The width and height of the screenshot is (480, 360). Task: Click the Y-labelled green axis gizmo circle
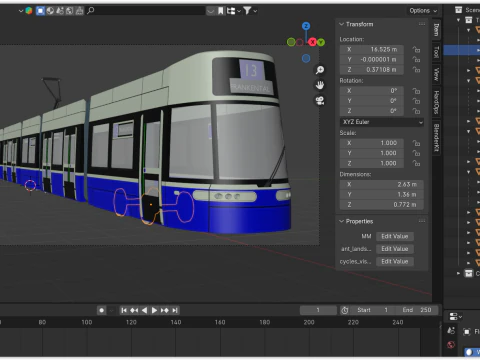[321, 42]
